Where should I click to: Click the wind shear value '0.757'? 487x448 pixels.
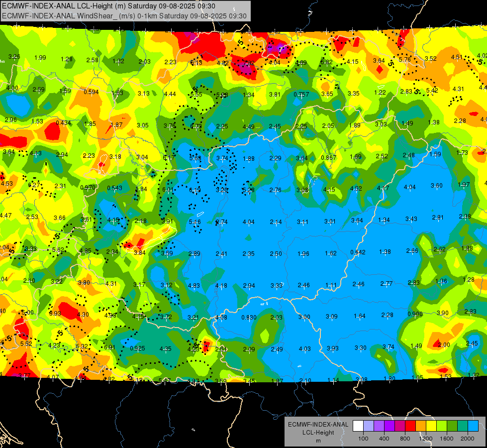tap(301, 94)
